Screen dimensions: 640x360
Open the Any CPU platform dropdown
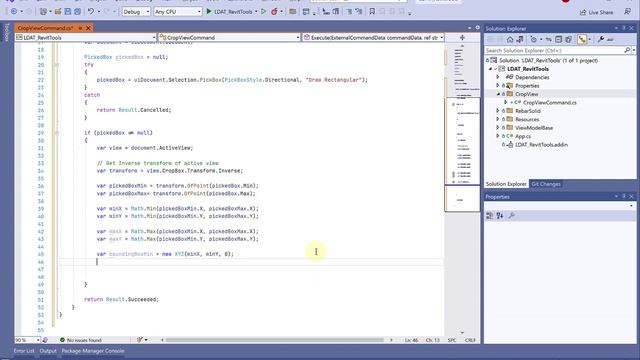(178, 12)
